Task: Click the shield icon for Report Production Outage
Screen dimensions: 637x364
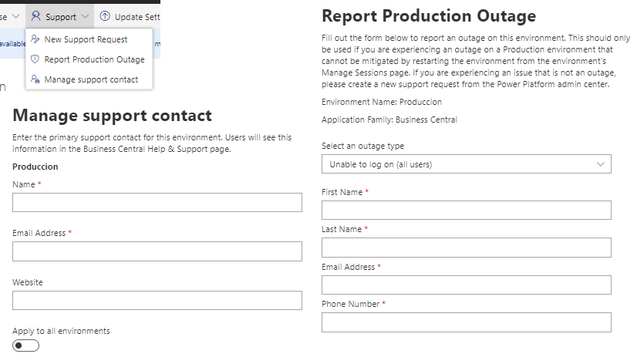Action: coord(35,59)
